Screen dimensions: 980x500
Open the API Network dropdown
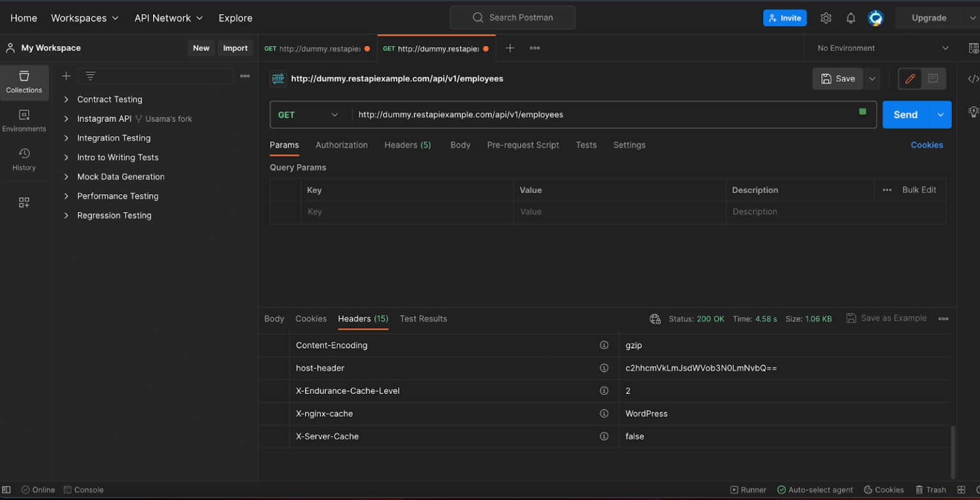coord(168,18)
